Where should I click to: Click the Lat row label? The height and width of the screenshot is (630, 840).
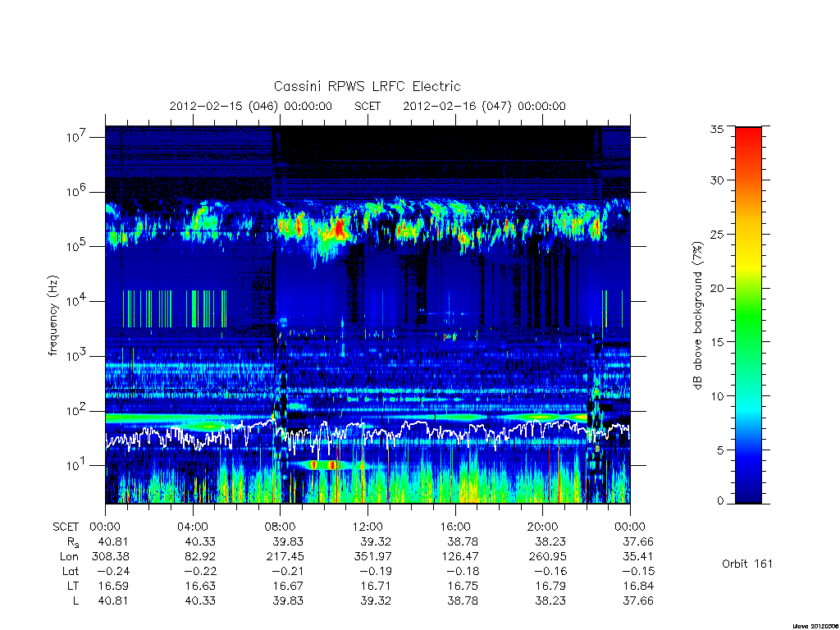pyautogui.click(x=71, y=571)
